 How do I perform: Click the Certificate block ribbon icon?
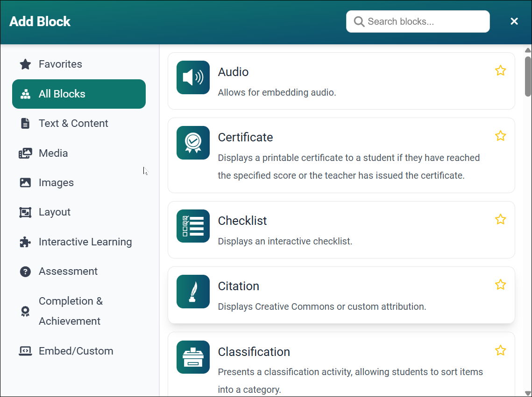click(x=193, y=143)
